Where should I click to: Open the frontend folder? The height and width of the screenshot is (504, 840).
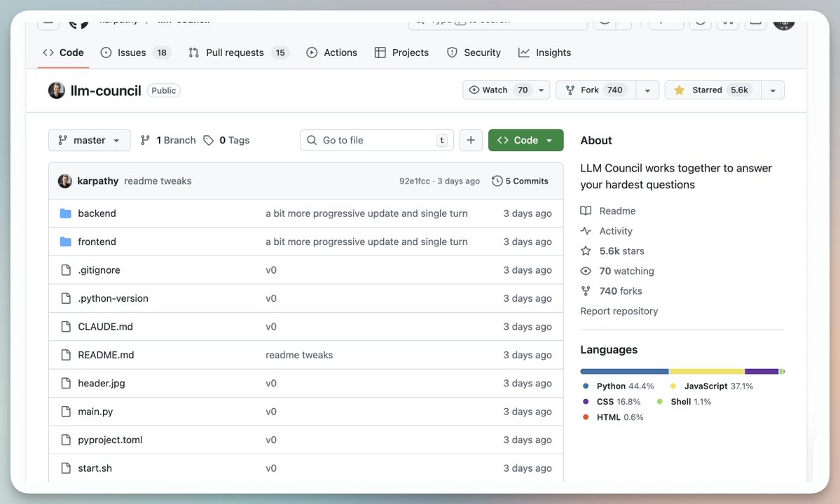tap(97, 241)
